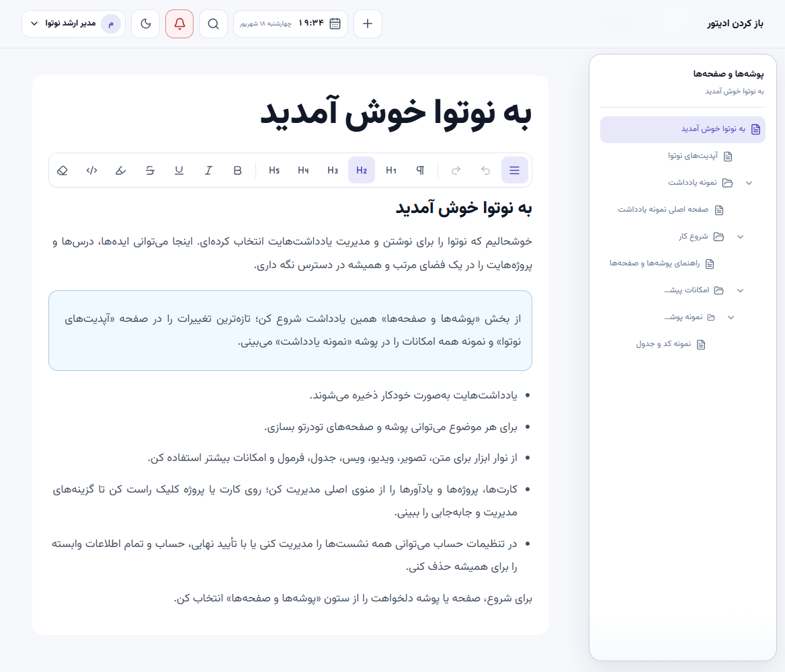Click breadcrumb به نوتوا خوش آمدید under sidebar header

click(x=735, y=91)
